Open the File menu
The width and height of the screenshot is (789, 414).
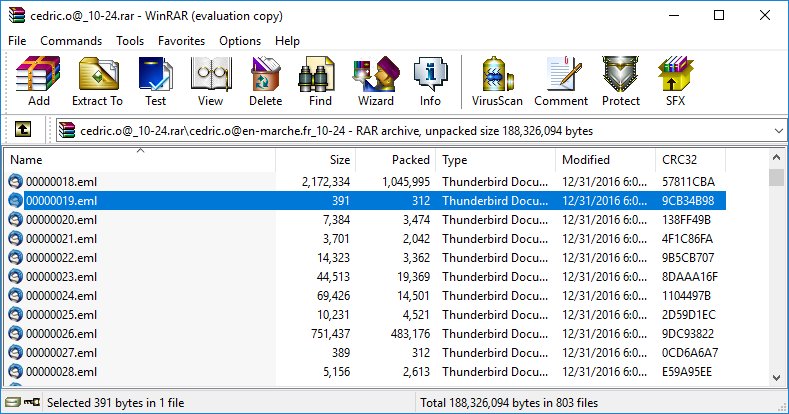[x=17, y=41]
